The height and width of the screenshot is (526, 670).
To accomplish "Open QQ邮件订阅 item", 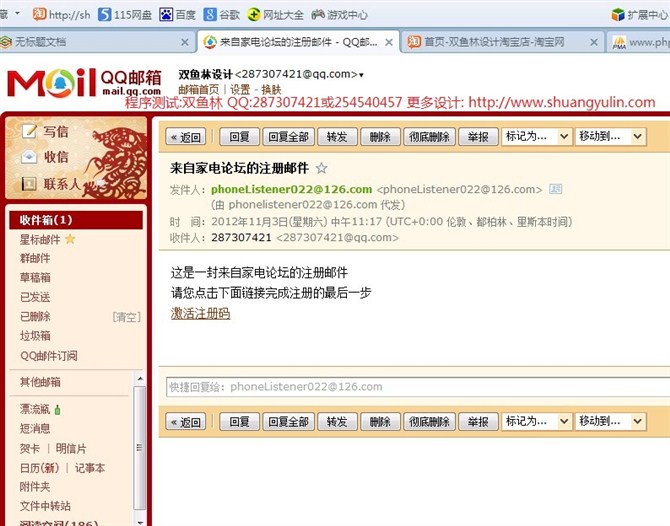I will pyautogui.click(x=49, y=356).
